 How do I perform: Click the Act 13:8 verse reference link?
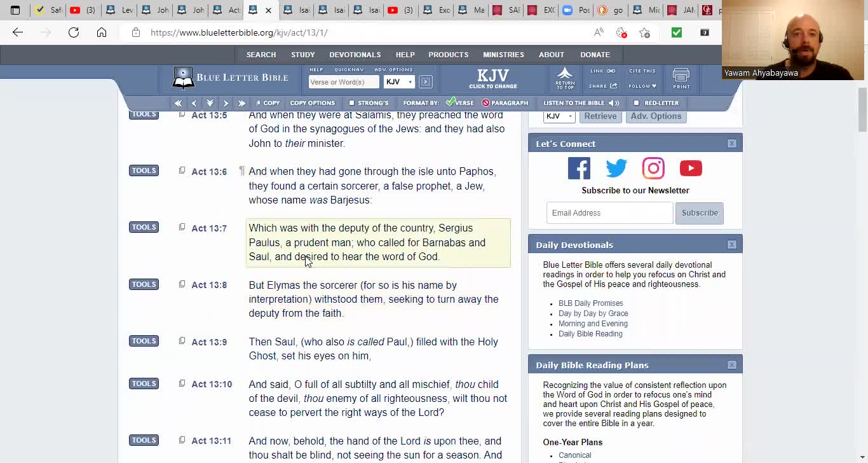pos(209,285)
